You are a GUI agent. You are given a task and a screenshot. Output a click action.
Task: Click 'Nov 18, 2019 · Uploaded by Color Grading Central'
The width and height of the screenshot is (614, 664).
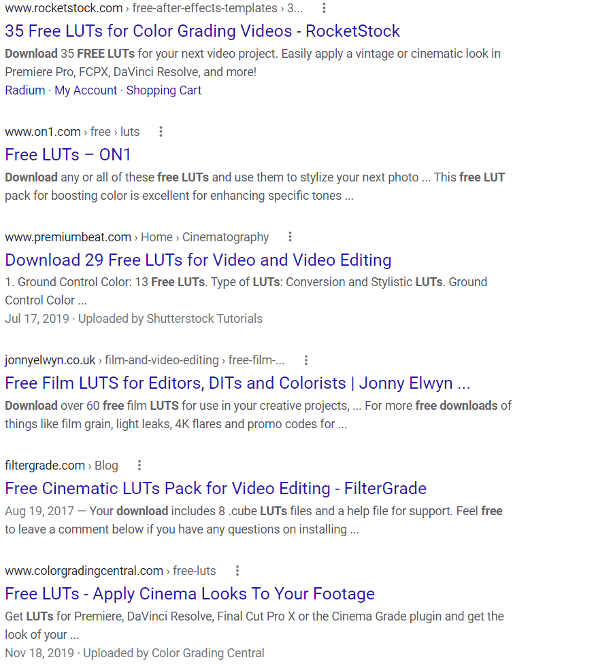pyautogui.click(x=134, y=653)
